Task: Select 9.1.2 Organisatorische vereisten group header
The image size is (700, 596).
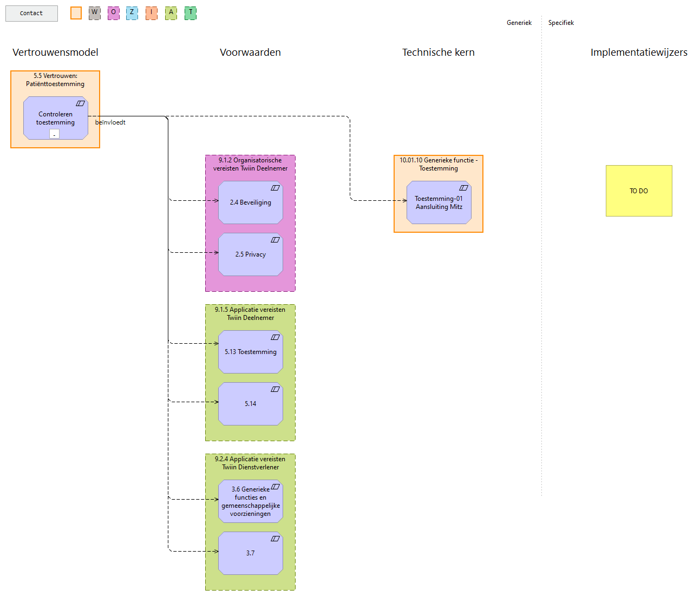Action: click(250, 165)
